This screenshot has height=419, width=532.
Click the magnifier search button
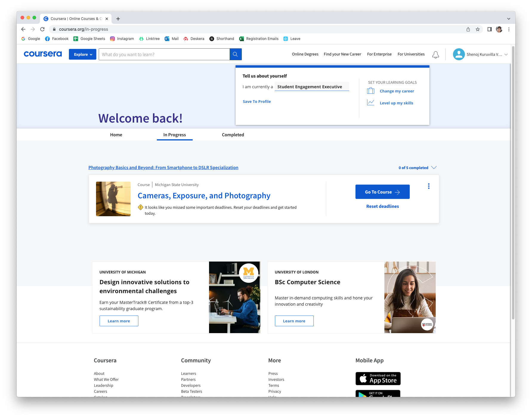(x=235, y=54)
